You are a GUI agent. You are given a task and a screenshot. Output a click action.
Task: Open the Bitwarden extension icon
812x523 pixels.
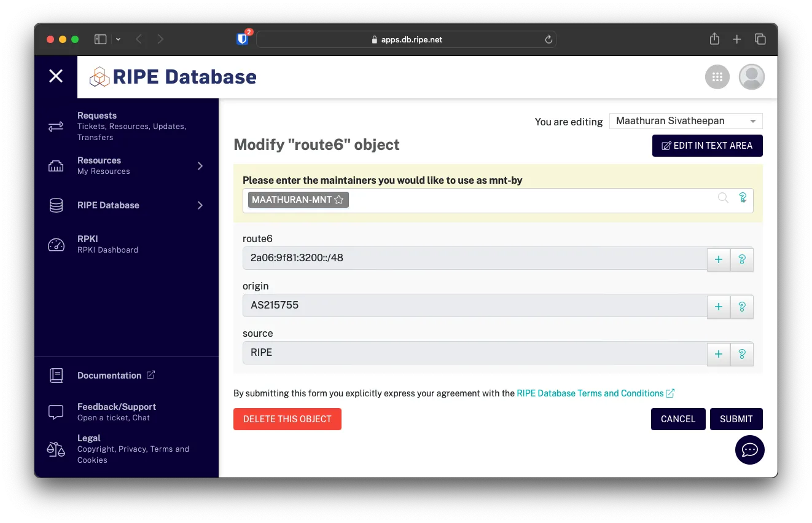pos(243,39)
